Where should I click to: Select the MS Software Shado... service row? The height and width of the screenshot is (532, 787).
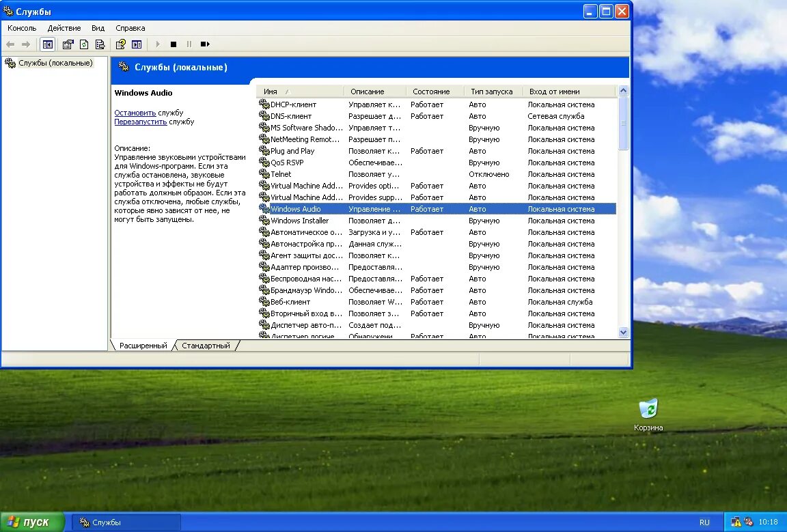(x=437, y=128)
